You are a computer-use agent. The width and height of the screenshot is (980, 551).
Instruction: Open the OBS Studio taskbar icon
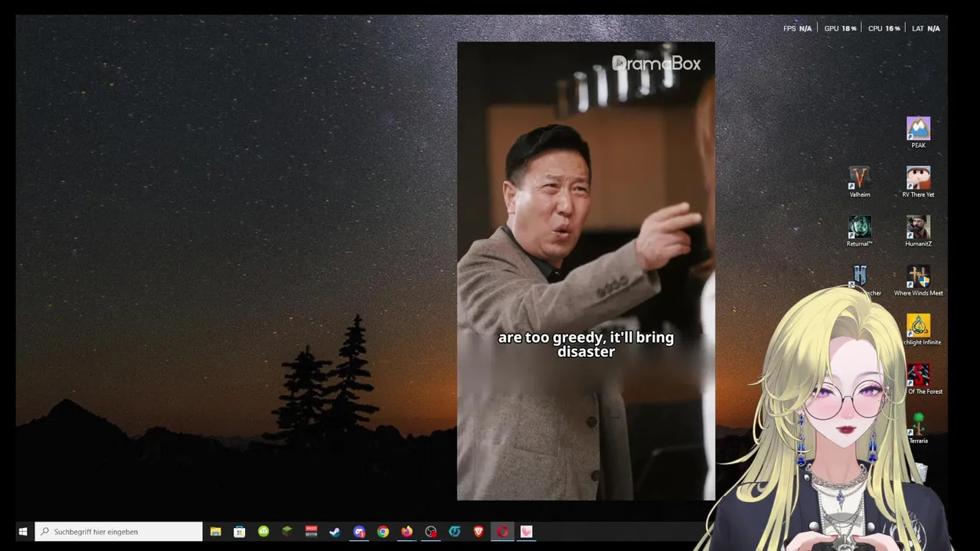[x=431, y=532]
